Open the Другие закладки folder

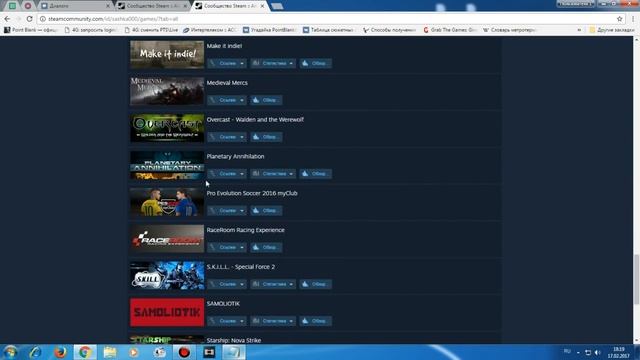(612, 30)
